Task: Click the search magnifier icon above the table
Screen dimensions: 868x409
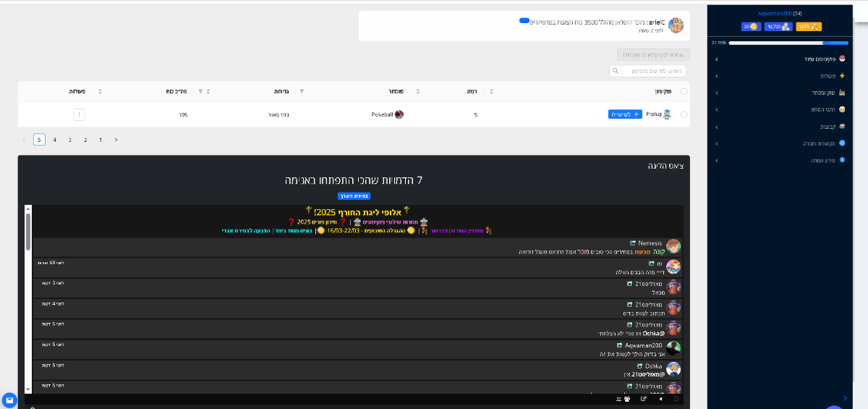Action: [616, 71]
